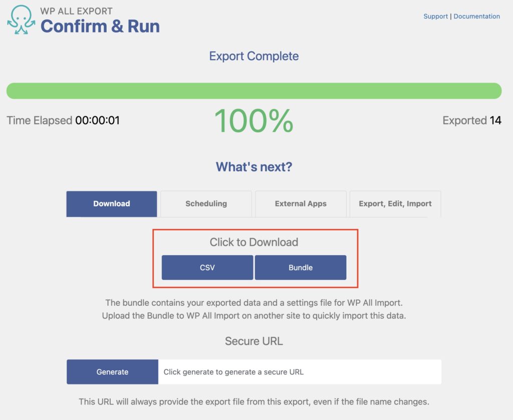Open the External Apps tab
The height and width of the screenshot is (420, 513).
click(300, 204)
